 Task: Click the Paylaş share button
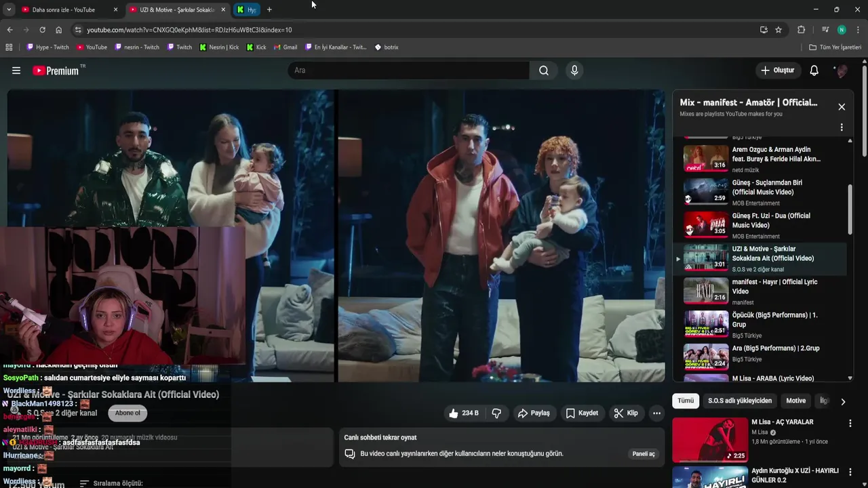534,413
